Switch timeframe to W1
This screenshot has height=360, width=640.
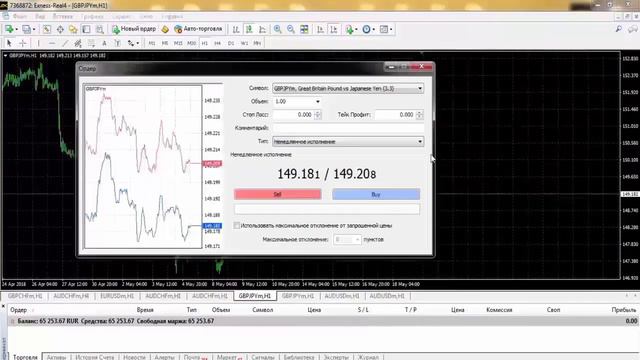point(244,43)
